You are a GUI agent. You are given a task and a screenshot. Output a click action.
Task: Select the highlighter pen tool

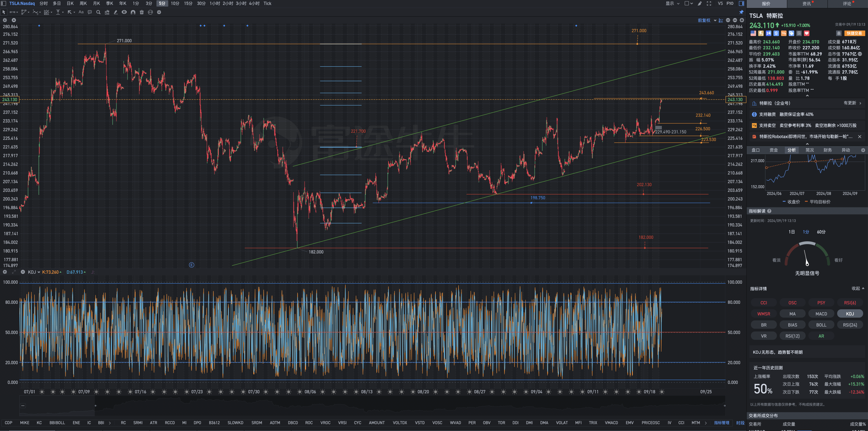point(116,12)
